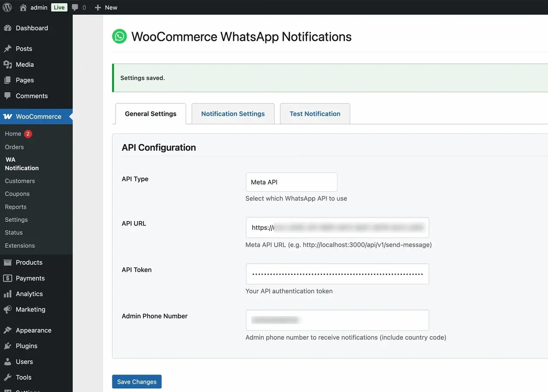This screenshot has height=392, width=548.
Task: Open WooCommerce Extensions page
Action: (x=20, y=245)
